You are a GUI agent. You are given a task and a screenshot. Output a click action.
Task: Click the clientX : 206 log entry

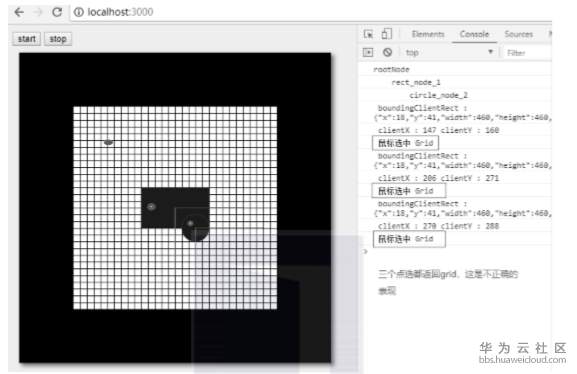438,178
